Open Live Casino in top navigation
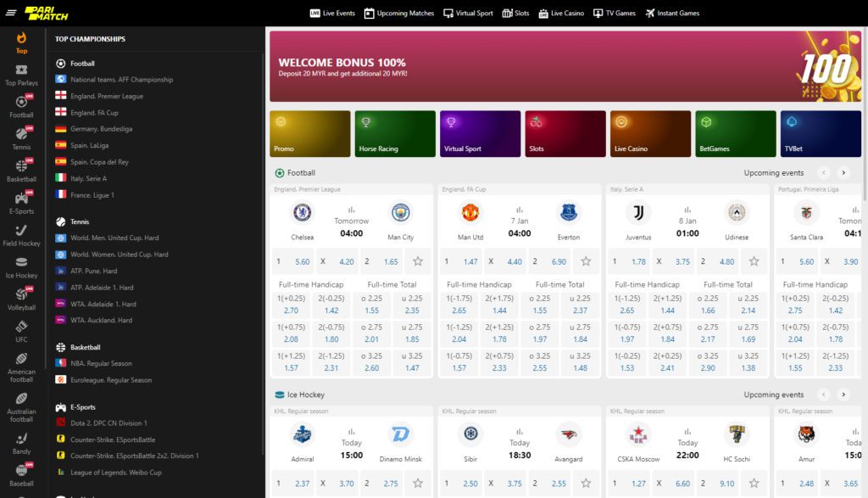The image size is (868, 498). 561,14
